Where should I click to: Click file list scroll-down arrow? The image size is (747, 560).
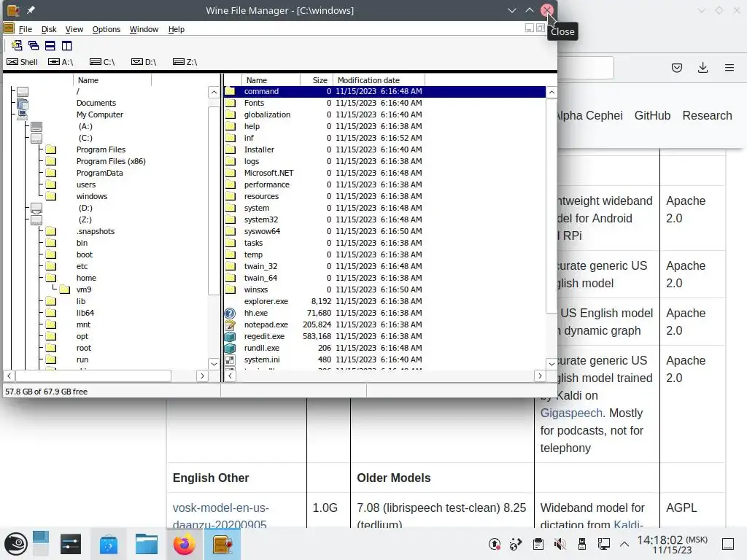[x=551, y=364]
